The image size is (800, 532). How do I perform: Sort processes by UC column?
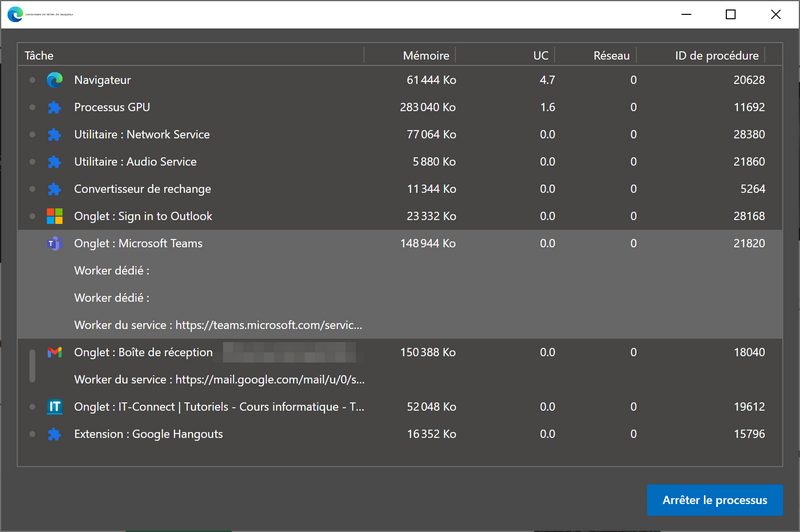point(540,56)
